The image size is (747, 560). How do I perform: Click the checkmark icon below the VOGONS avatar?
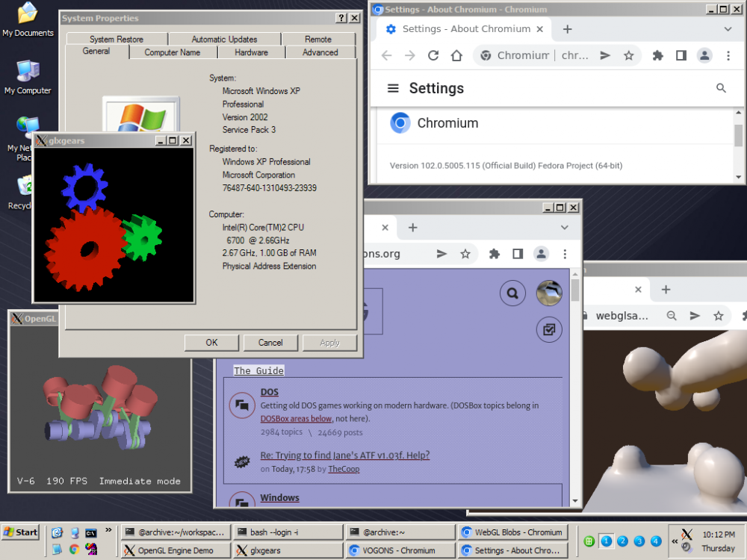[549, 329]
